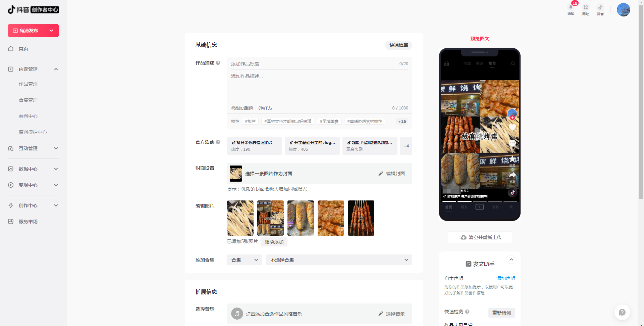Go to 共创中心 in sidebar
644x326 pixels.
[28, 116]
